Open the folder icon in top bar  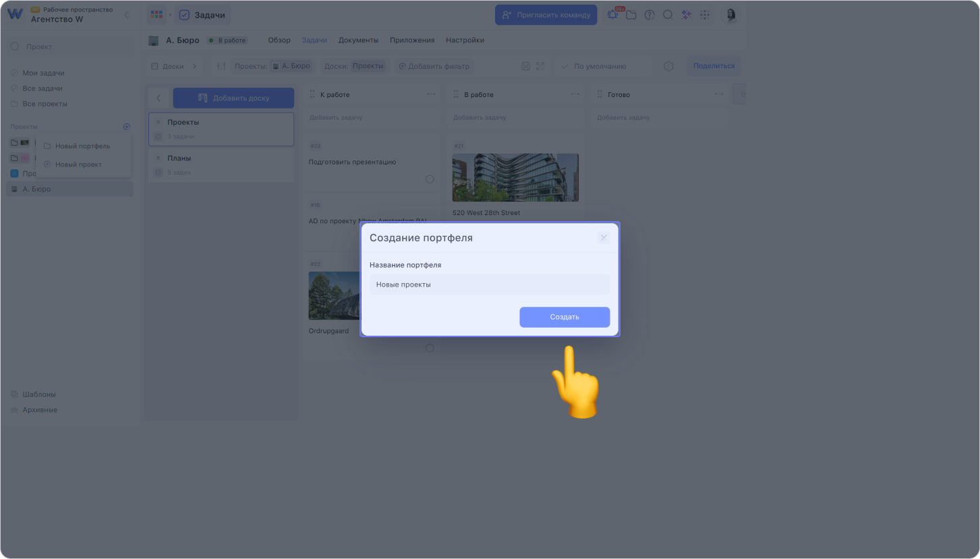click(x=631, y=15)
